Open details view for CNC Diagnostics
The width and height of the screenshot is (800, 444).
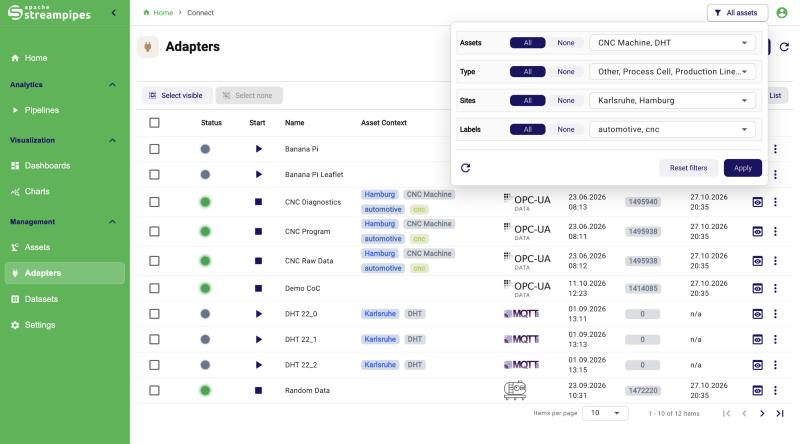coord(758,202)
